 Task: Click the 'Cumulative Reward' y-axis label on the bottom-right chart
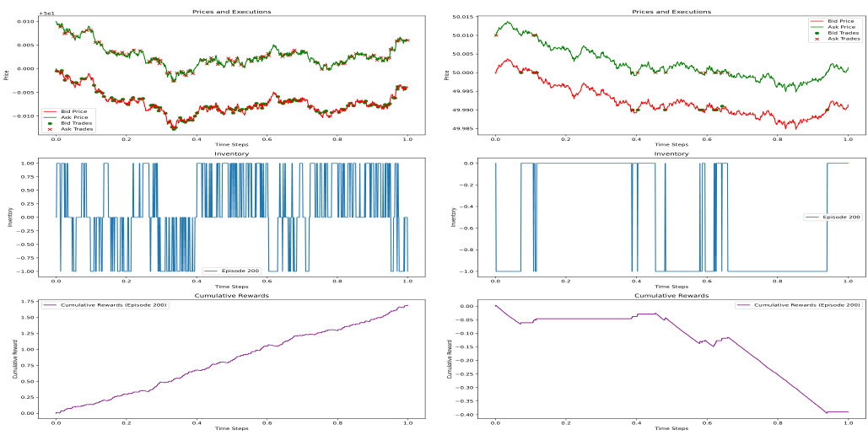point(448,358)
